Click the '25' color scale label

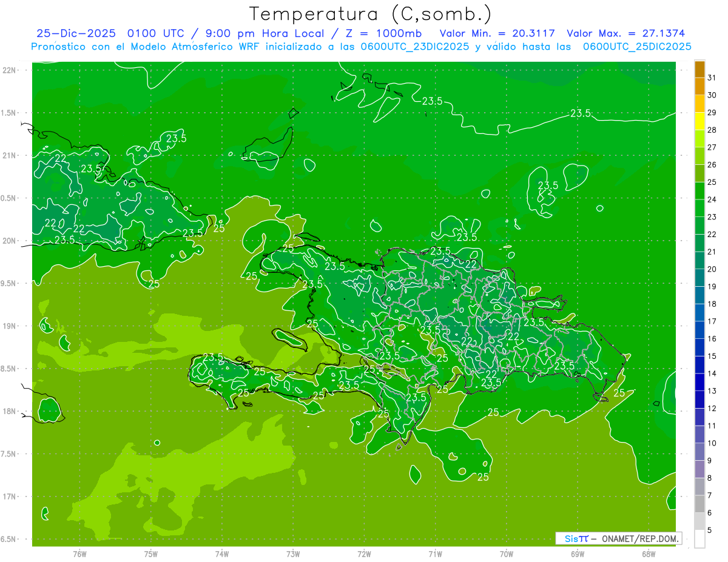(x=712, y=182)
